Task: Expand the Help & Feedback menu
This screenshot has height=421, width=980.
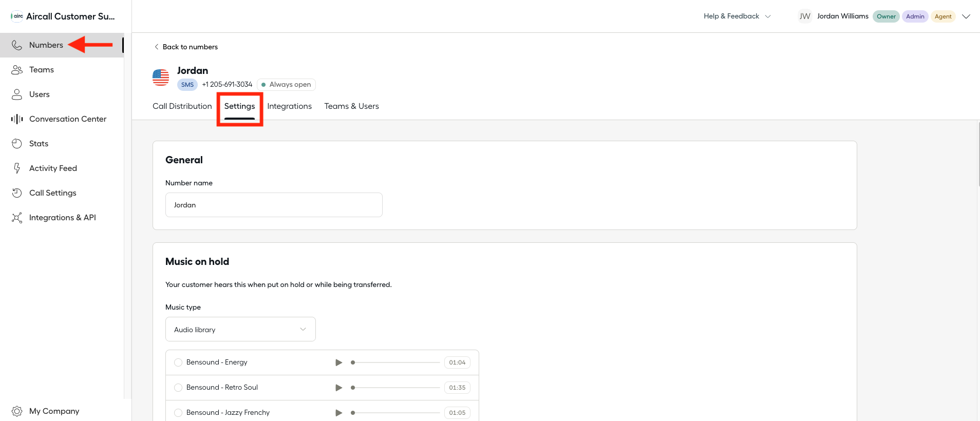Action: pyautogui.click(x=737, y=16)
